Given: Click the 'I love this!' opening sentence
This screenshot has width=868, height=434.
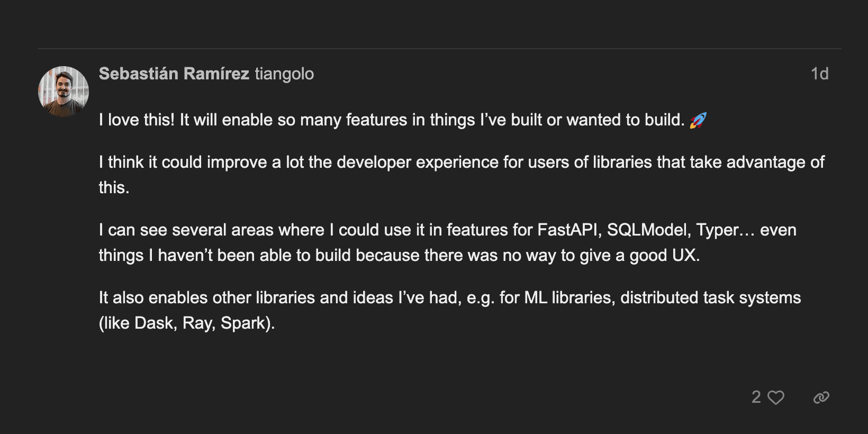Looking at the screenshot, I should point(137,120).
